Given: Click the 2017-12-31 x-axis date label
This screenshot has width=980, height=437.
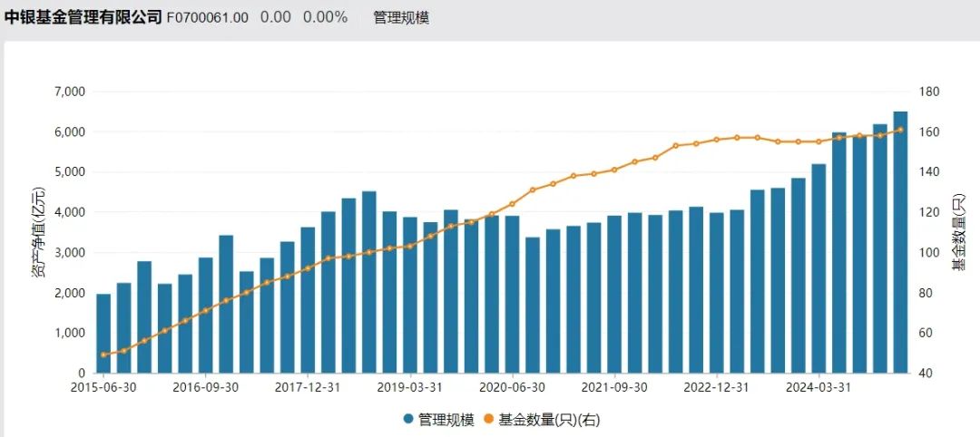Looking at the screenshot, I should pyautogui.click(x=308, y=385).
